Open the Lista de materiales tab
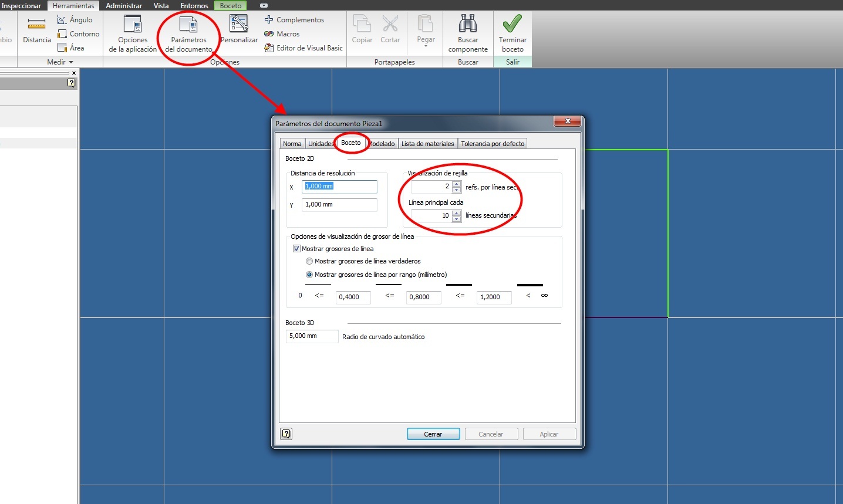 428,144
